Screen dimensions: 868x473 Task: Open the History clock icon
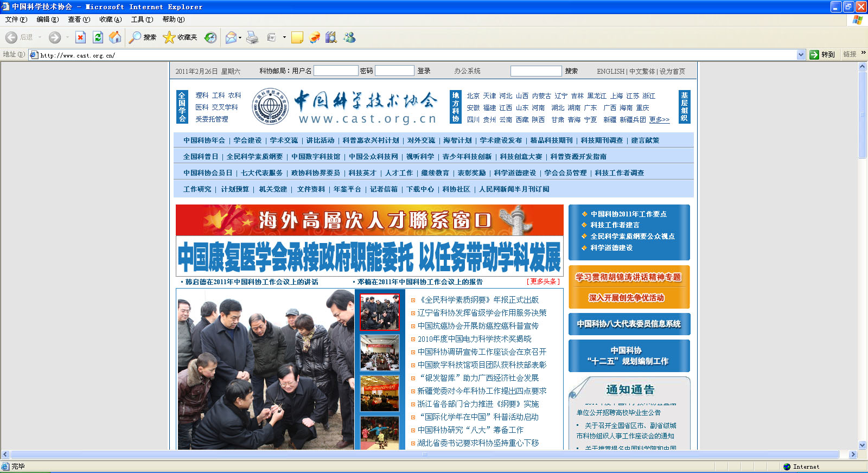pyautogui.click(x=210, y=37)
